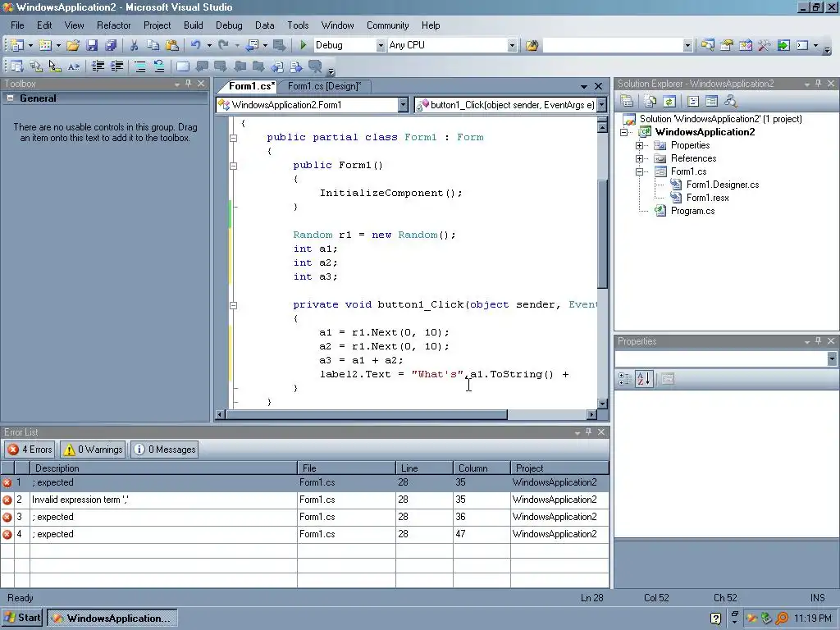Open the Refactor menu

tap(113, 25)
